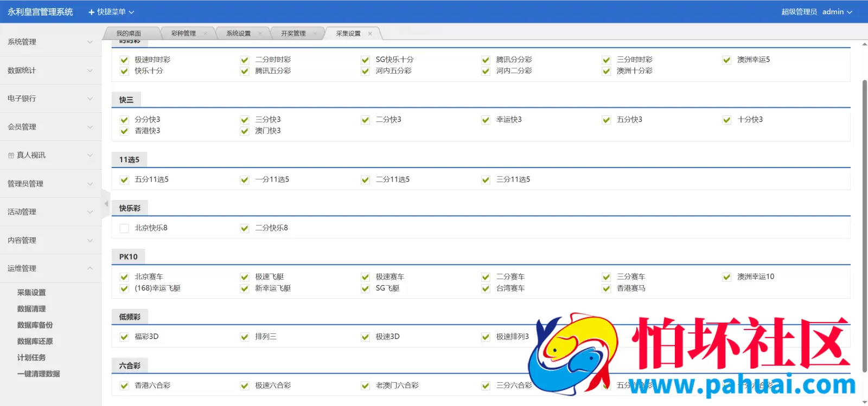Enable the 北京快乐8 checkbox
The height and width of the screenshot is (406, 868).
[124, 228]
